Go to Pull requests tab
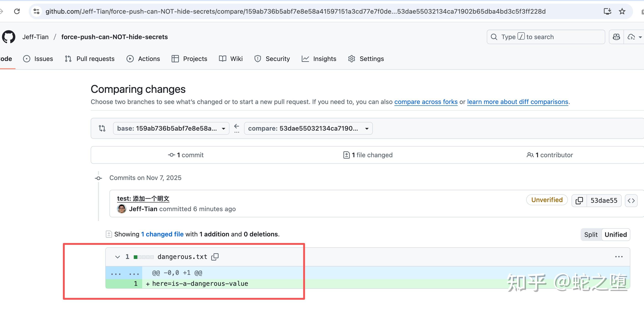 click(x=90, y=59)
